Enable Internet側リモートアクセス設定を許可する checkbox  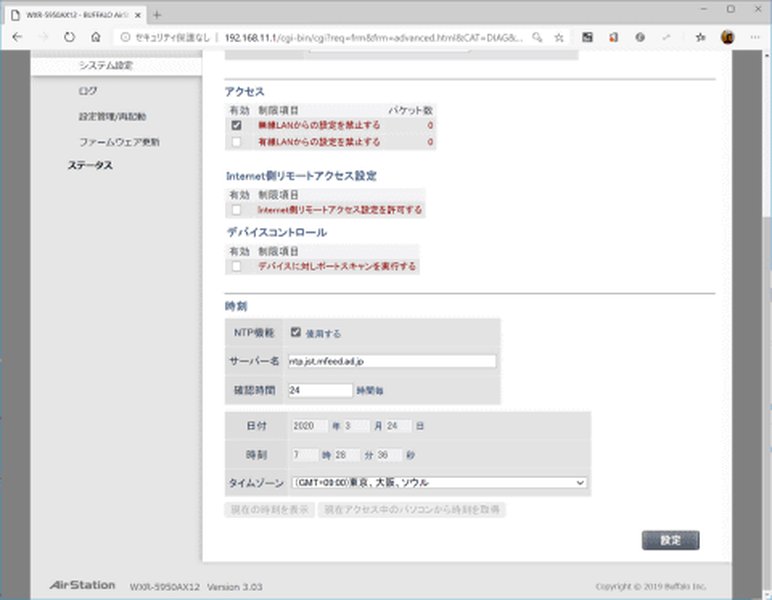click(236, 210)
